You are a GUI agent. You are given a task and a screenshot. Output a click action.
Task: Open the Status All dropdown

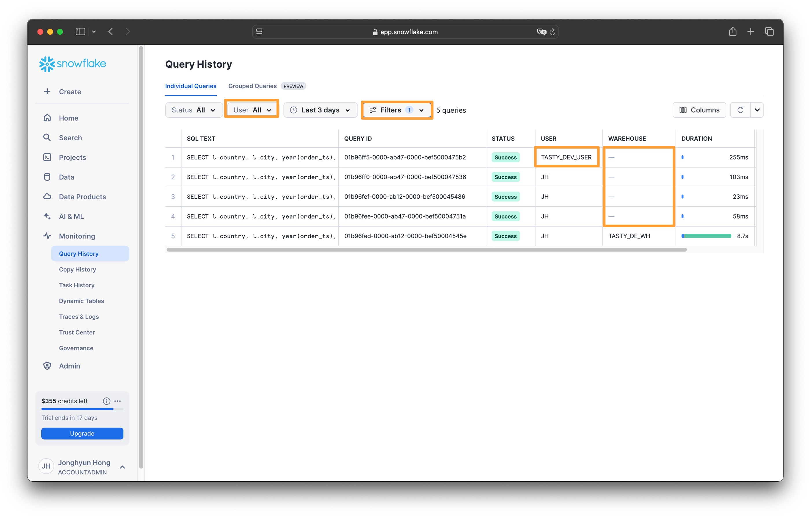194,110
